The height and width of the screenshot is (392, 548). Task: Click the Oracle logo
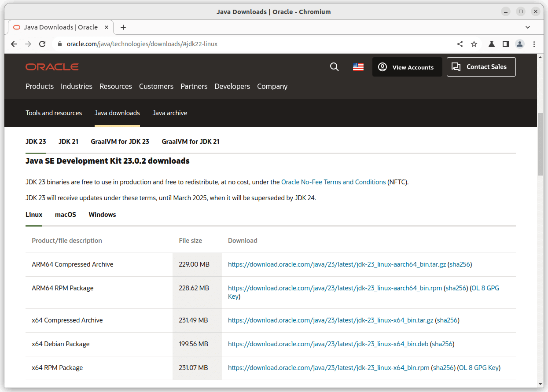(x=52, y=67)
